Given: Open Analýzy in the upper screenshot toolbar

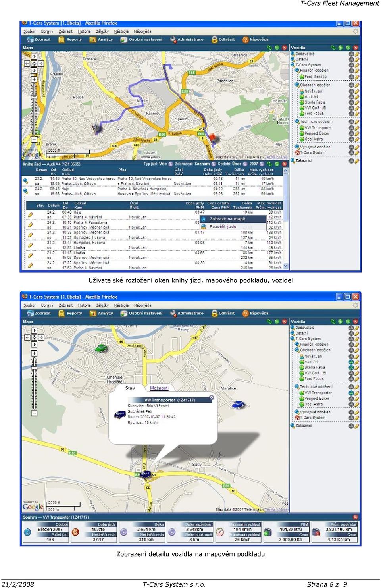Looking at the screenshot, I should coord(101,39).
